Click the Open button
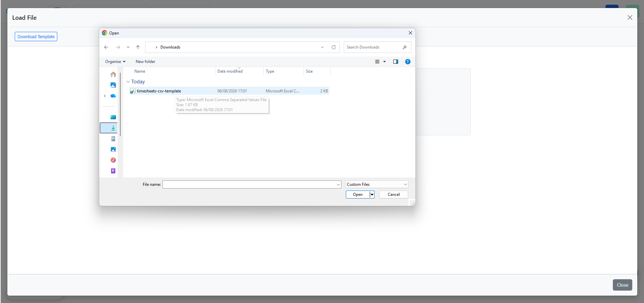This screenshot has width=644, height=303. (x=358, y=195)
